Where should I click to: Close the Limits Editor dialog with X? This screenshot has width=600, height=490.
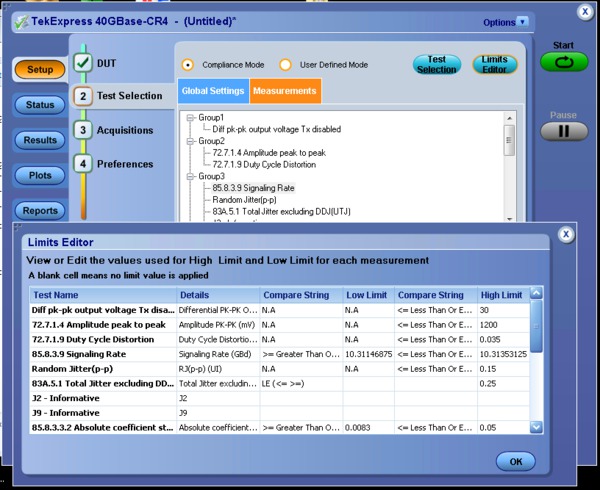pos(565,234)
